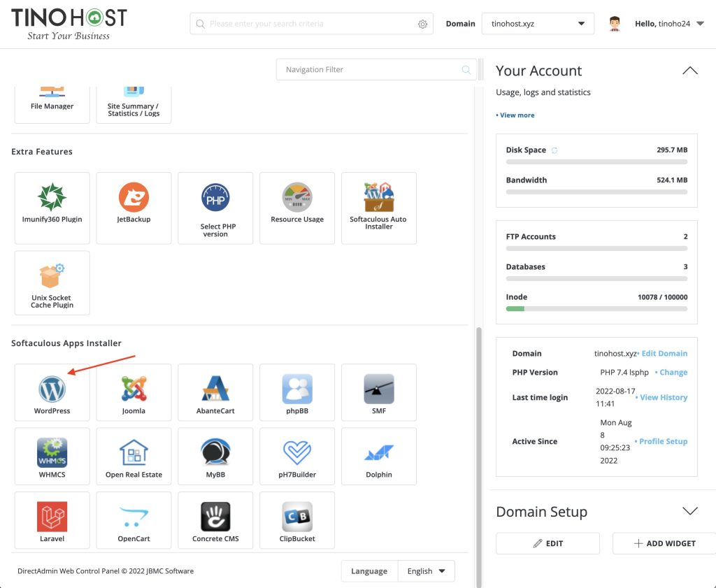The width and height of the screenshot is (716, 588).
Task: Open the Dolphin app installer
Action: point(379,456)
